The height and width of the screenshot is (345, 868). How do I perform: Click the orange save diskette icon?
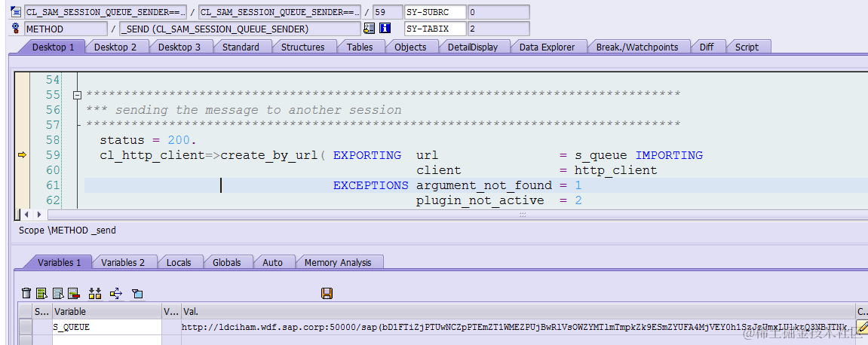pyautogui.click(x=327, y=293)
